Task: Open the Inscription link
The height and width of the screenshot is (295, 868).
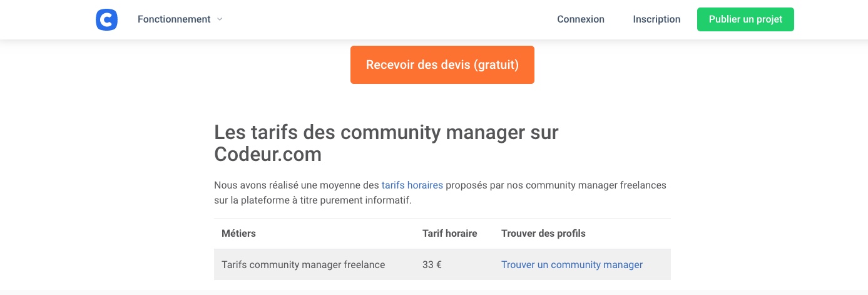Action: [x=656, y=19]
